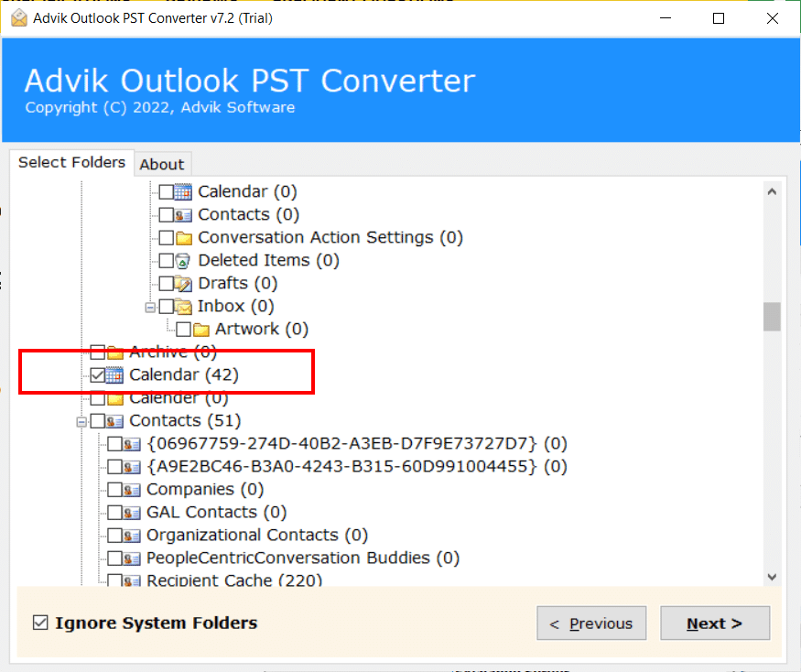
Task: Collapse the Contacts (51) tree node
Action: (82, 420)
